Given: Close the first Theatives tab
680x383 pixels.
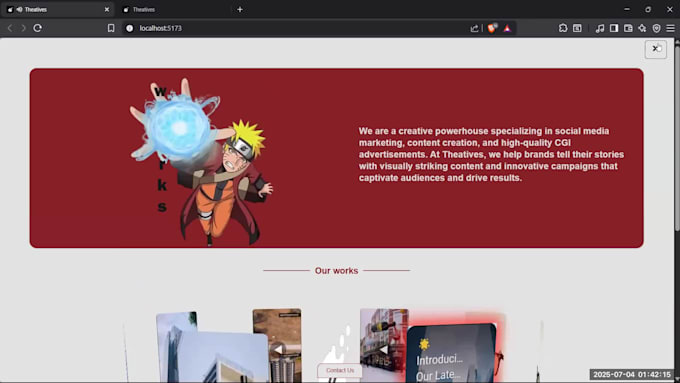Looking at the screenshot, I should click(107, 9).
